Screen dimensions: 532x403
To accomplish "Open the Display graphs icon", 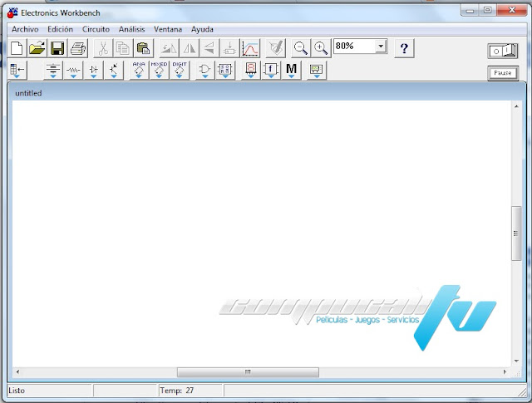I will point(250,48).
